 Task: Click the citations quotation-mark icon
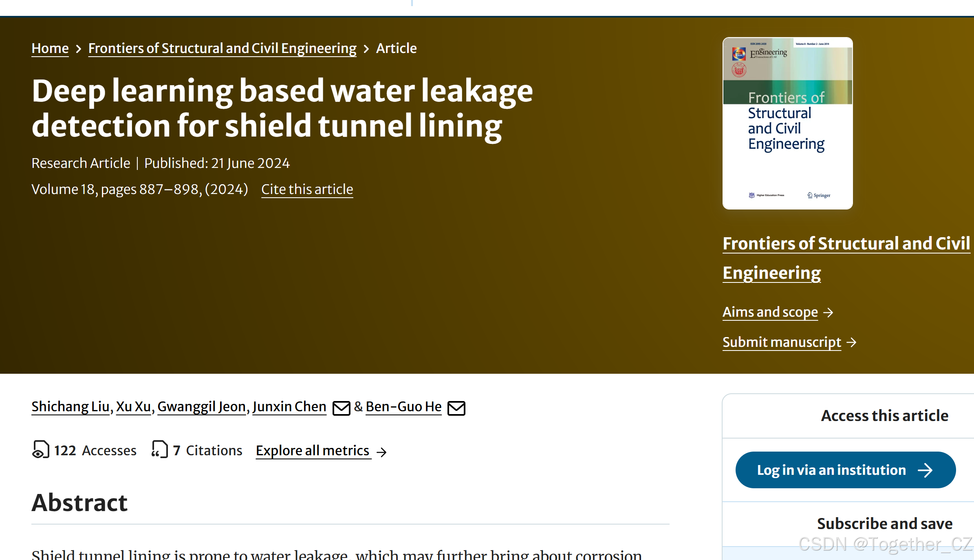coord(159,450)
